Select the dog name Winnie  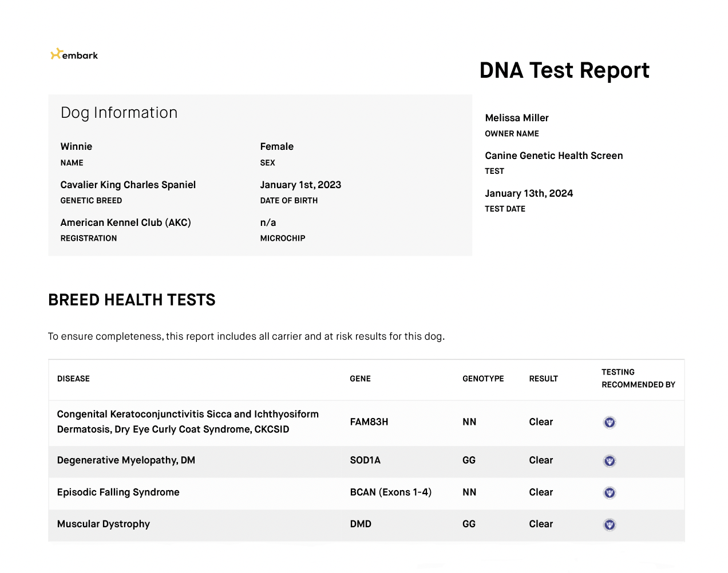coord(76,146)
